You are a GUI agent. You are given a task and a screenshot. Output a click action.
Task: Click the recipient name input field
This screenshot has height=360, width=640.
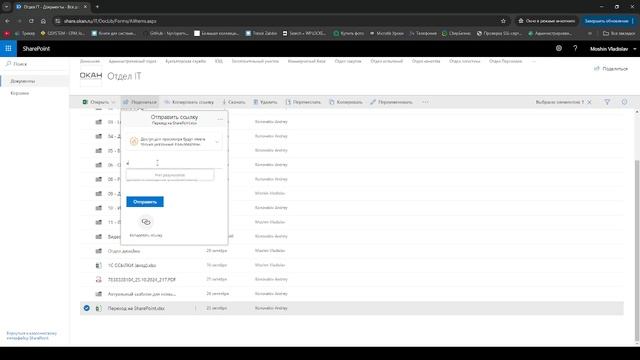coord(174,163)
